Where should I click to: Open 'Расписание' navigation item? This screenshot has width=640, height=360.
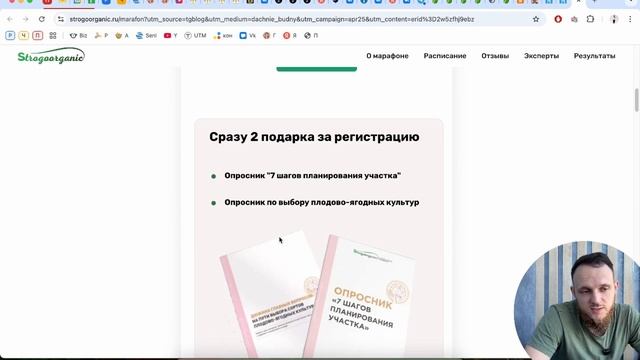click(445, 56)
